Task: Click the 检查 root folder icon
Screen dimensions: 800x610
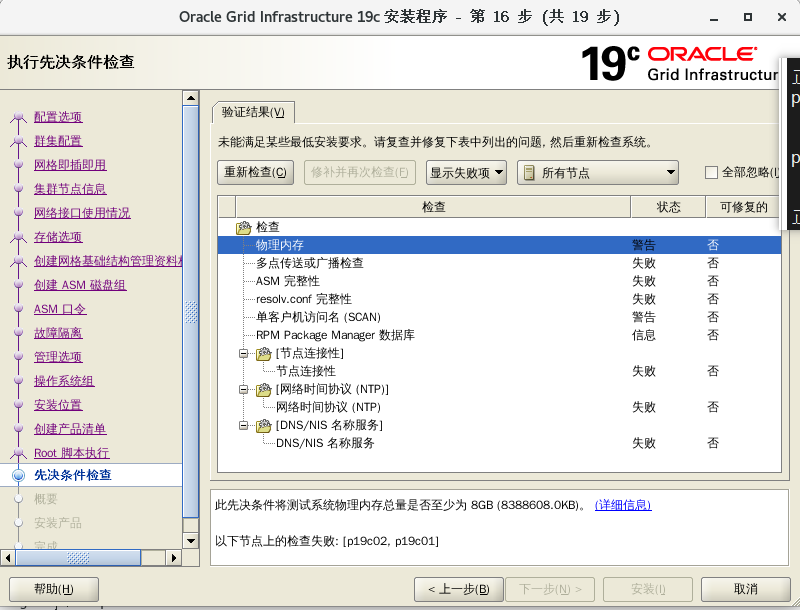Action: 244,227
